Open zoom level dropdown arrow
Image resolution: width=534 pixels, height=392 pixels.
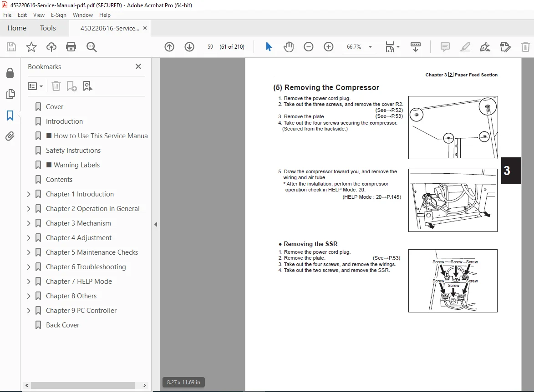pos(370,47)
